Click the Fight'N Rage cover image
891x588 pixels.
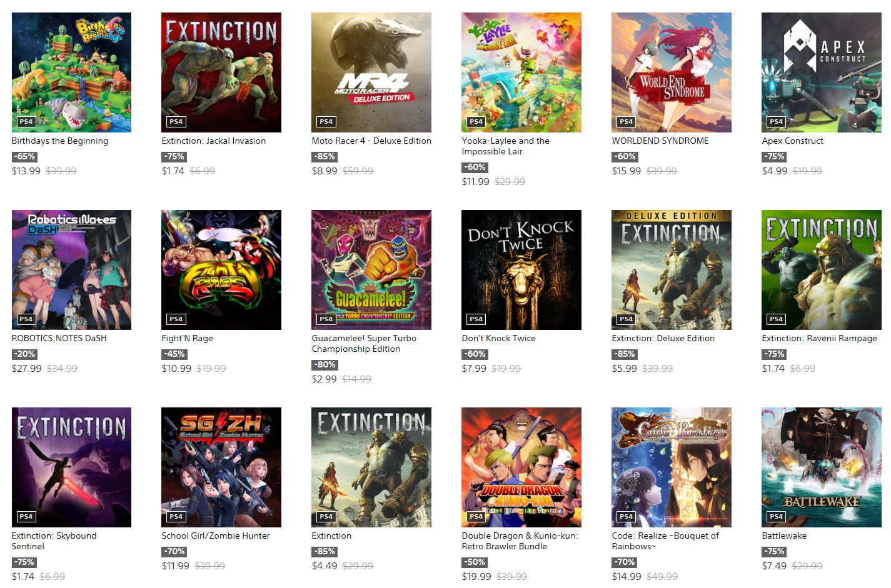pyautogui.click(x=221, y=270)
